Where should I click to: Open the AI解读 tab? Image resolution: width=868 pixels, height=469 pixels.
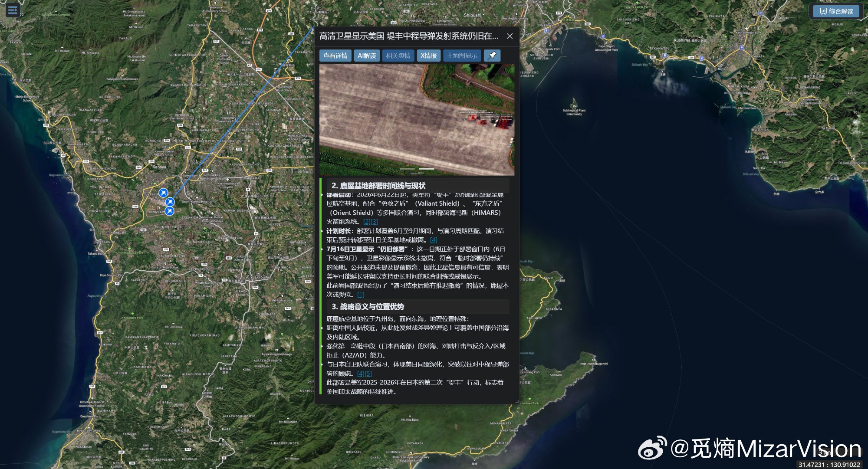367,56
